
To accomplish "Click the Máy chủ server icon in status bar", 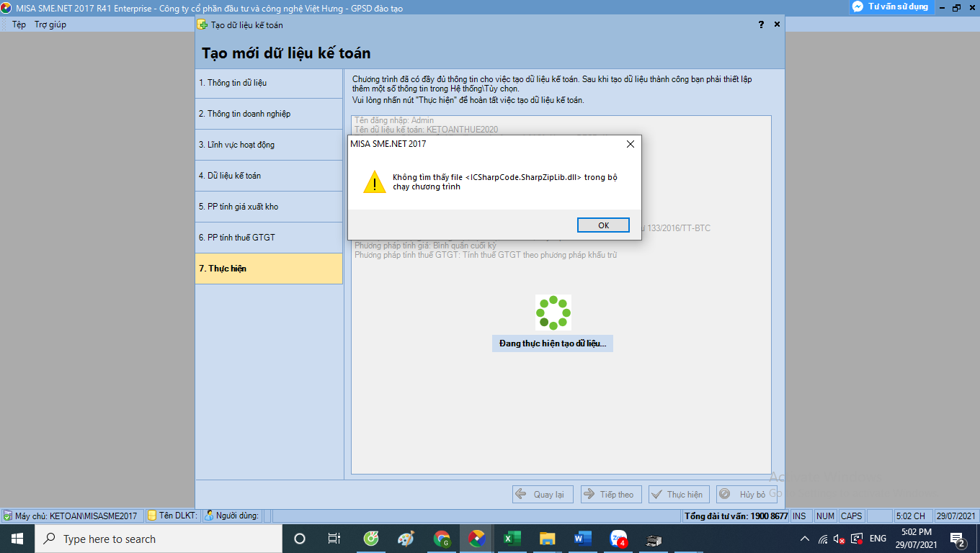I will click(x=7, y=516).
